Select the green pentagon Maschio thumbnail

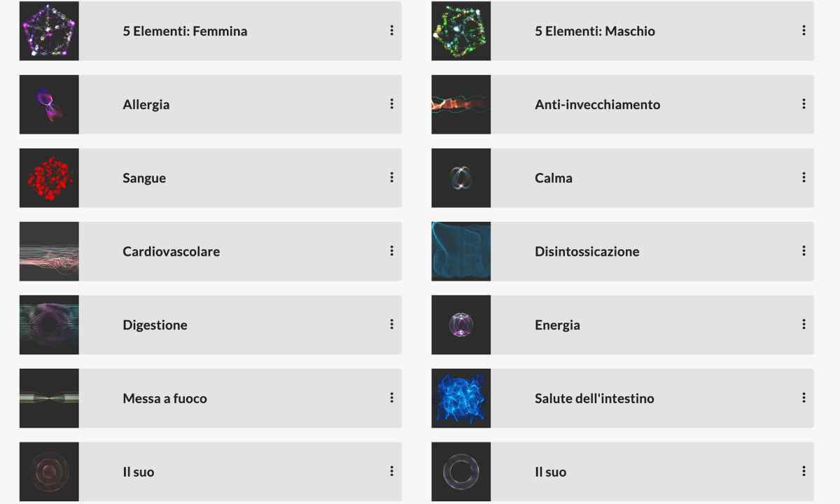[x=461, y=31]
